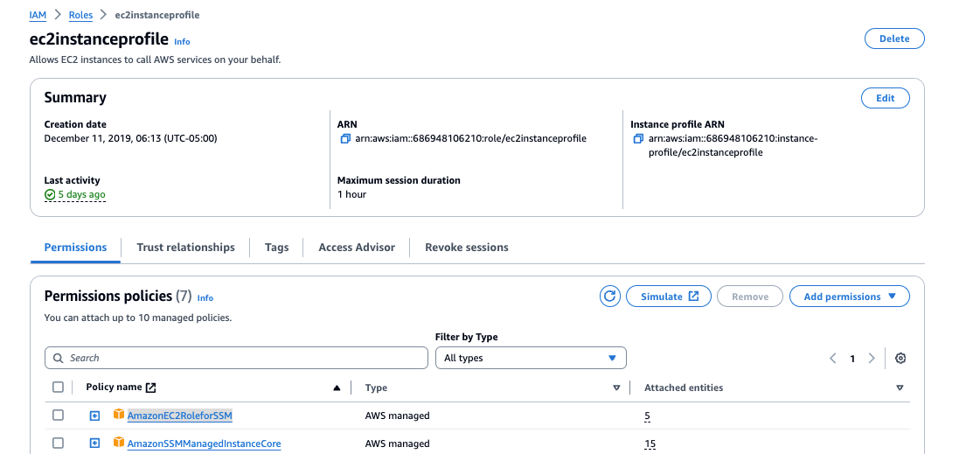Click the Delete role button
Viewport: 980px width, 454px height.
(894, 38)
